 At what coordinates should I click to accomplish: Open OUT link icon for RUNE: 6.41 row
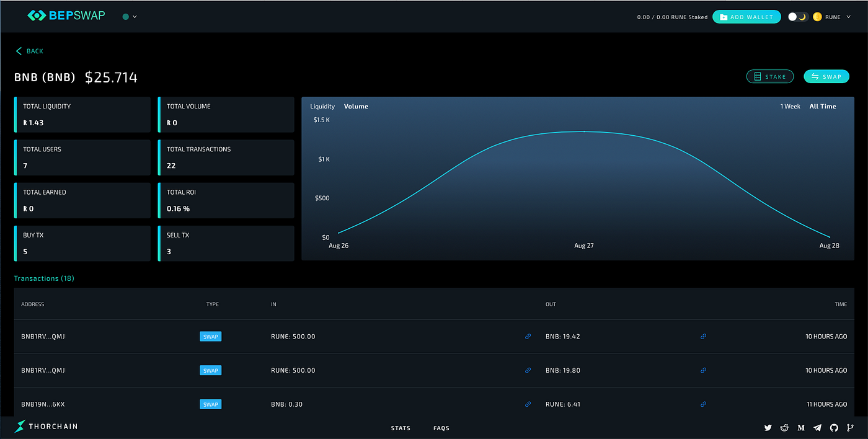coord(703,404)
